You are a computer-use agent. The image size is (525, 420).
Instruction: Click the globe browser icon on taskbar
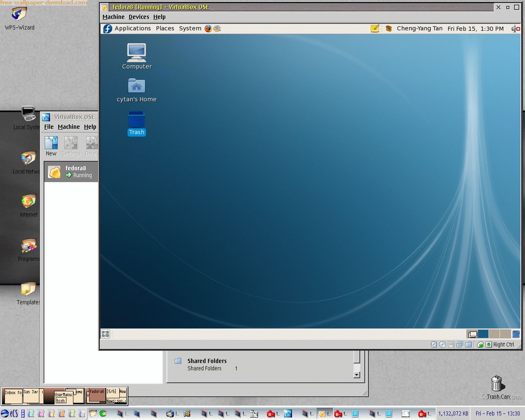click(170, 413)
